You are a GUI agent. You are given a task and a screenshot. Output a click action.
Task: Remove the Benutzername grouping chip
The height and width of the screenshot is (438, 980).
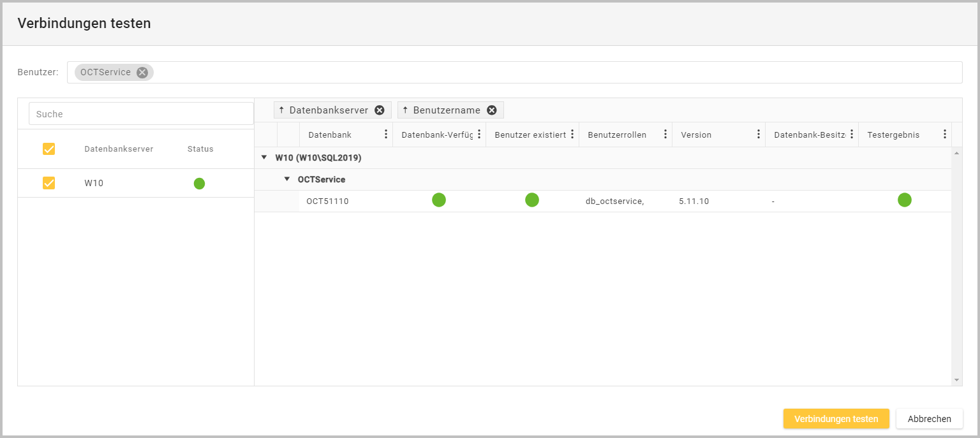(491, 110)
